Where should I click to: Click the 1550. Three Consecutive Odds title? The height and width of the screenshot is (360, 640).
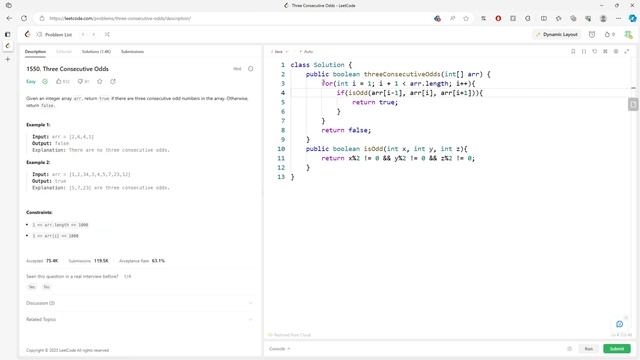(67, 69)
